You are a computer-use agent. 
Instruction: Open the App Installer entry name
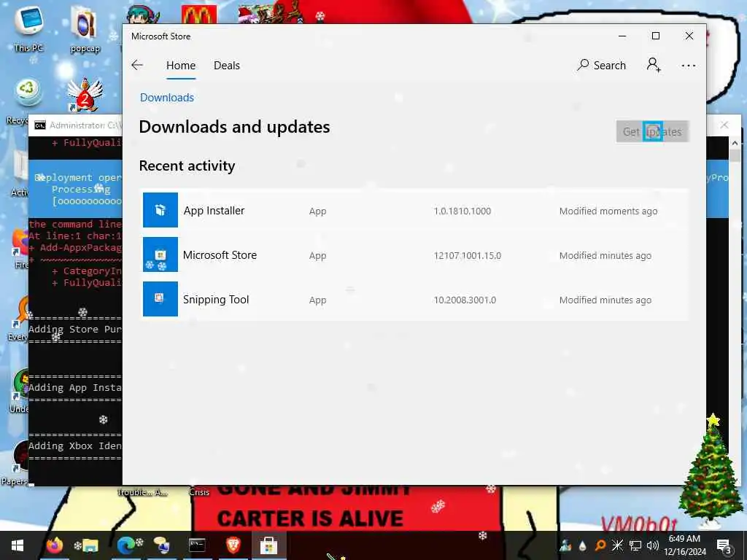tap(214, 211)
